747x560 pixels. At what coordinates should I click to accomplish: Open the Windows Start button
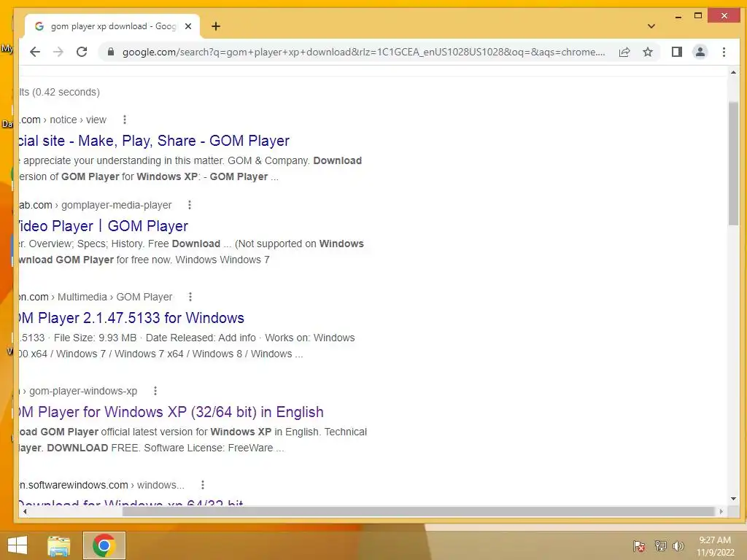click(x=18, y=545)
